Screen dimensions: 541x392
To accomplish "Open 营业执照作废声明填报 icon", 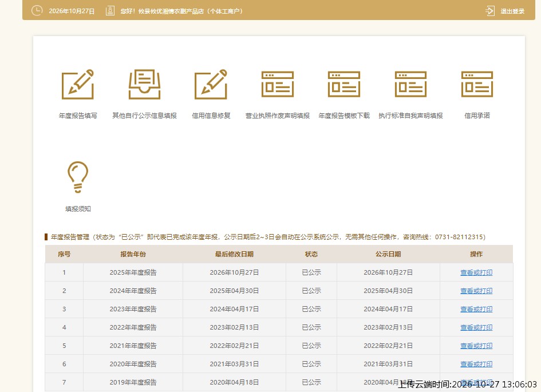I will click(278, 84).
